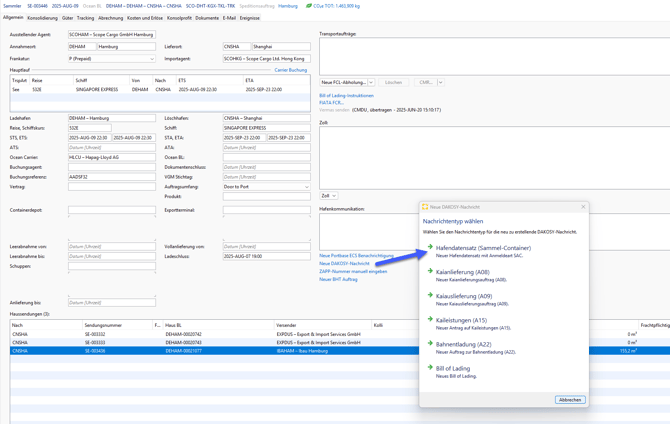The width and height of the screenshot is (670, 424).
Task: Open the Zoll dropdown below customs box
Action: [329, 195]
